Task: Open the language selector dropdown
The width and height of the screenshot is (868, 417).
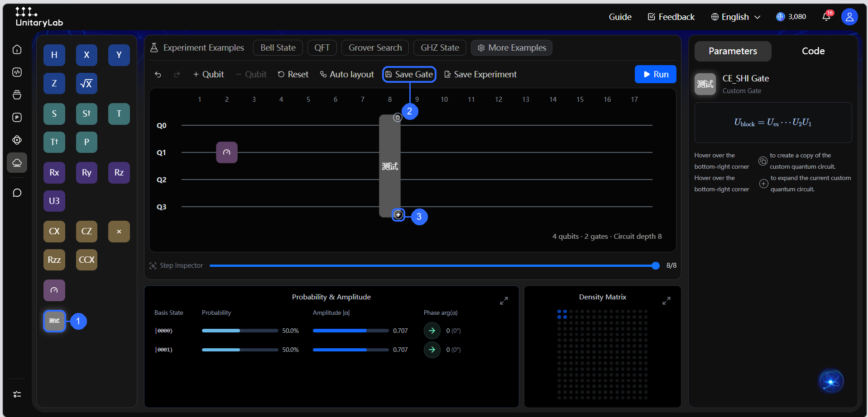Action: [736, 17]
